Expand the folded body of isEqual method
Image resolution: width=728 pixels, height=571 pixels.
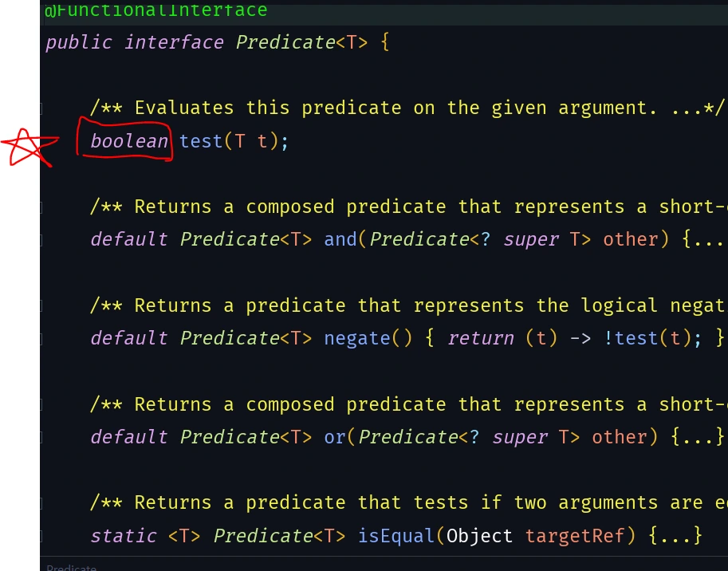(675, 536)
